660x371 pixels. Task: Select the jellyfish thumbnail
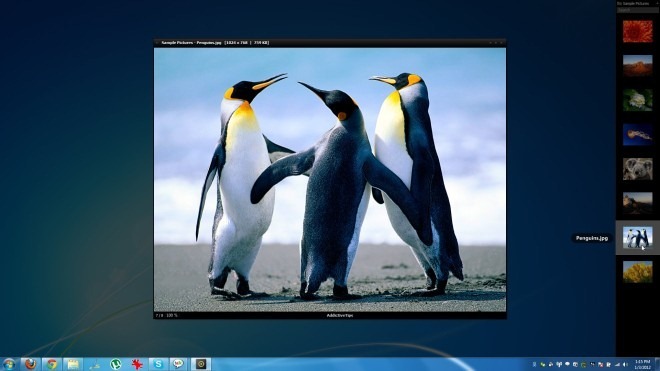pyautogui.click(x=637, y=135)
